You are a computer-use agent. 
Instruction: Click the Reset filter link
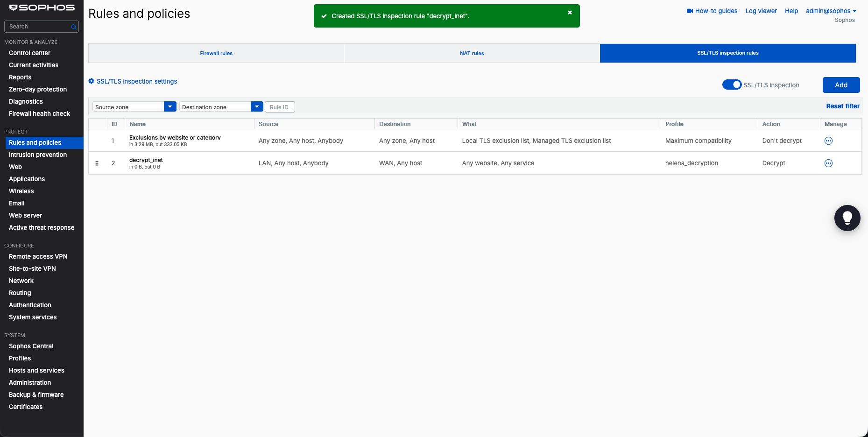(842, 106)
